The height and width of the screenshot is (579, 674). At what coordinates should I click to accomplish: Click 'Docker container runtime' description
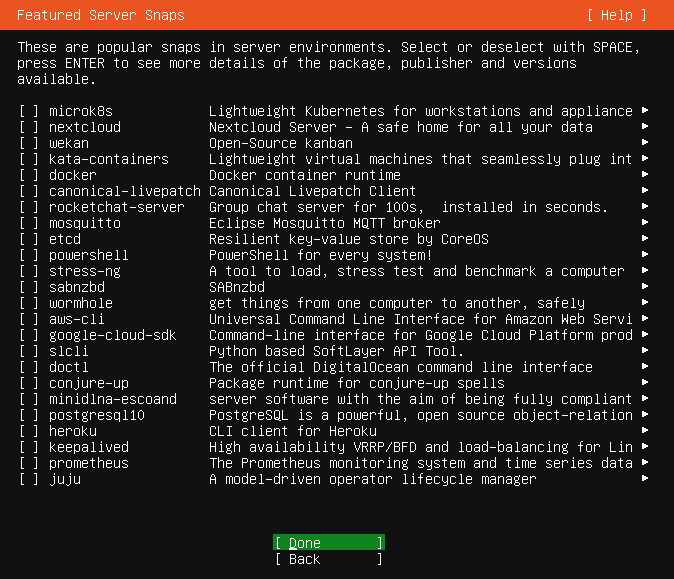pyautogui.click(x=305, y=175)
